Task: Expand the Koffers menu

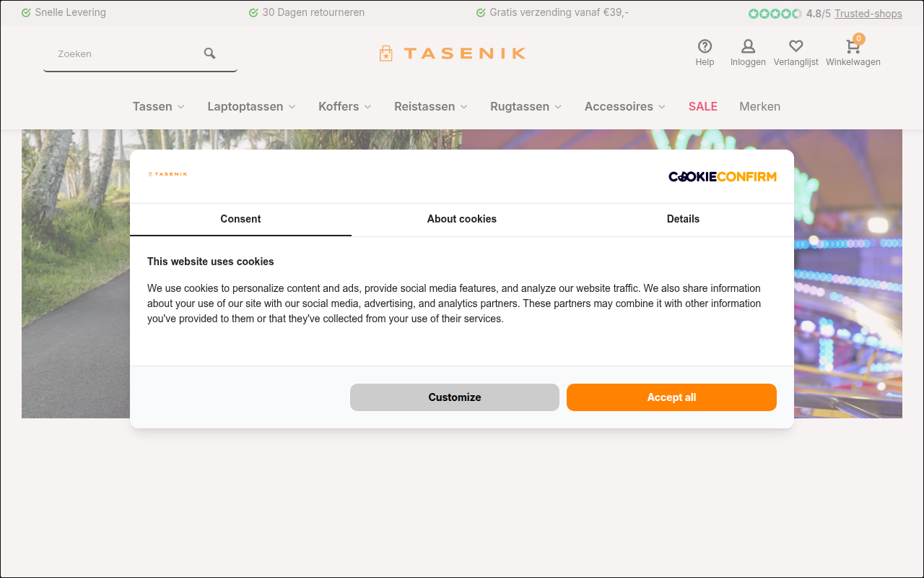Action: pos(345,106)
